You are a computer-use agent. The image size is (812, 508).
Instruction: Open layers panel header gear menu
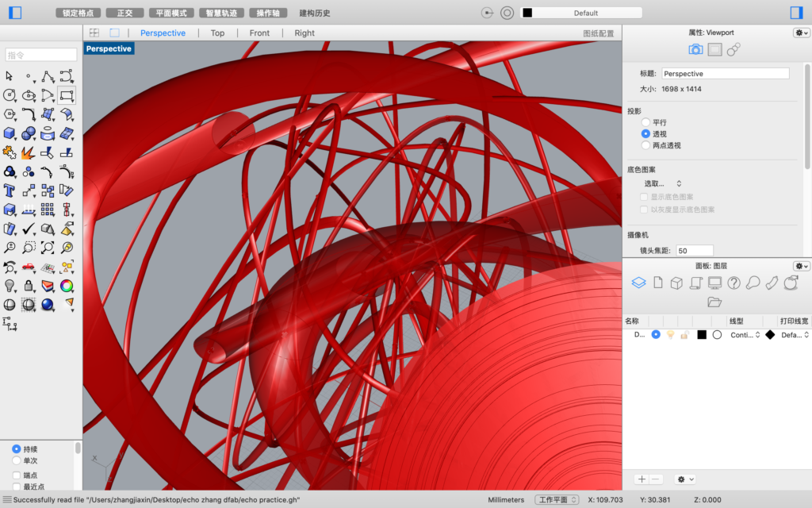[x=801, y=266]
